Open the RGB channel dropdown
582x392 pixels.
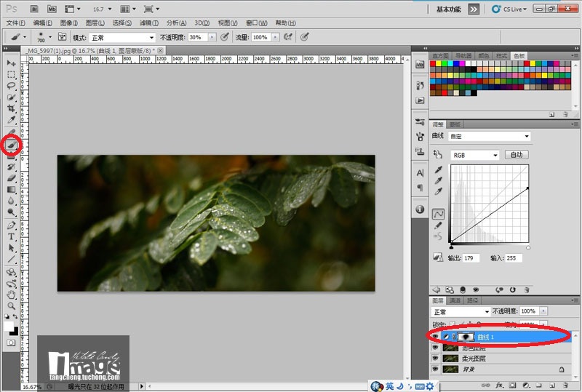[474, 155]
